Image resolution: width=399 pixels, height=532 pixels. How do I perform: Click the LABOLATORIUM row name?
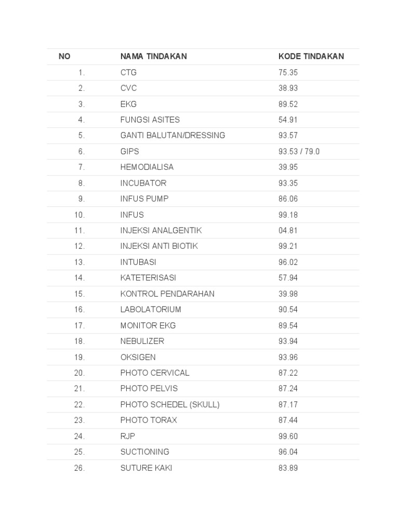pyautogui.click(x=151, y=310)
